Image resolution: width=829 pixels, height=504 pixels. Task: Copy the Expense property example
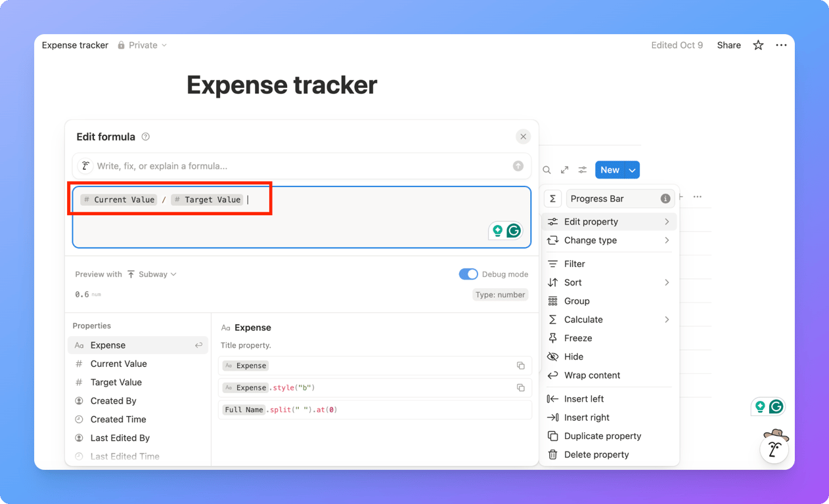click(520, 366)
